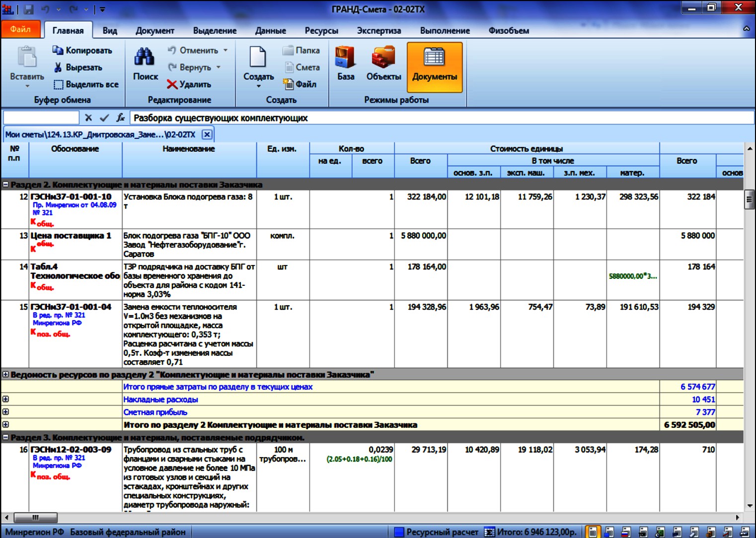Viewport: 756px width, 538px height.
Task: Click the floppy disk save icon in the title bar
Action: point(28,9)
